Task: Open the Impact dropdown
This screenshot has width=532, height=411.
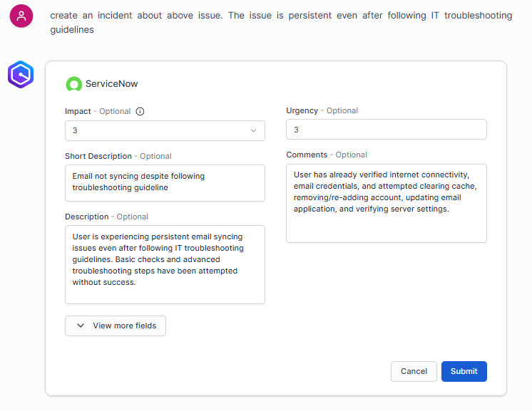Action: pyautogui.click(x=165, y=131)
